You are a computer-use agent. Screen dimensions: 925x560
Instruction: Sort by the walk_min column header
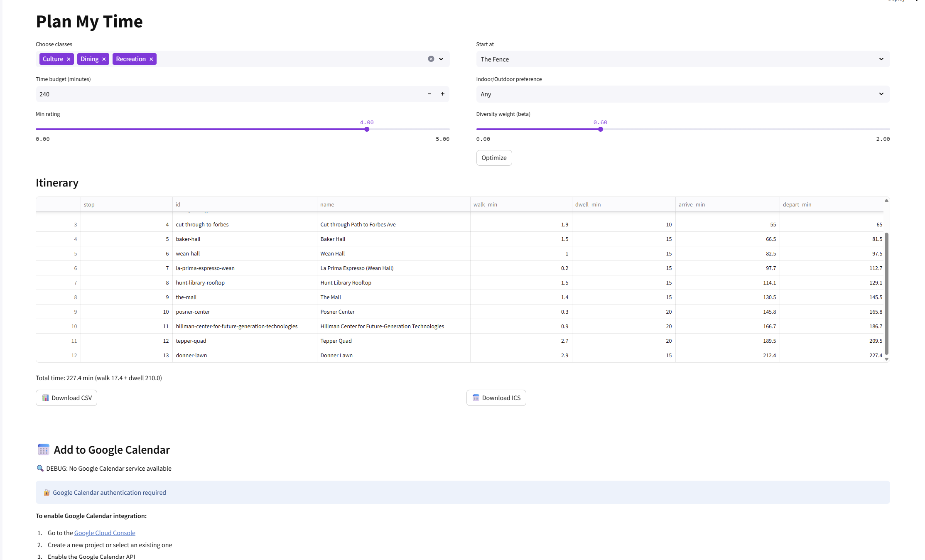click(x=485, y=204)
